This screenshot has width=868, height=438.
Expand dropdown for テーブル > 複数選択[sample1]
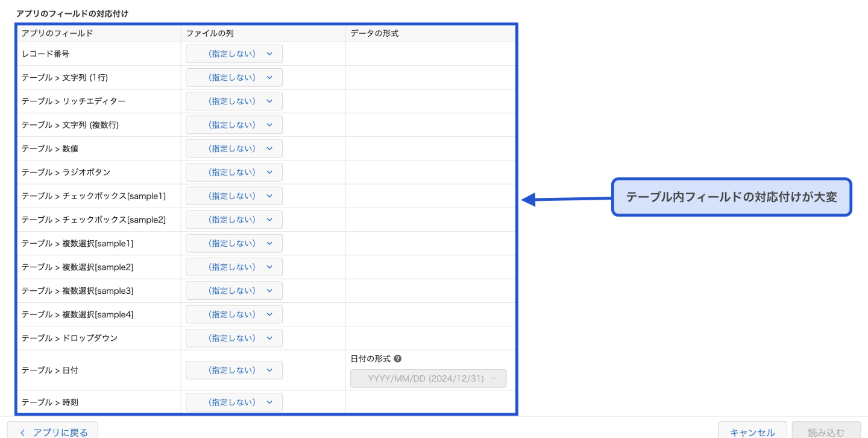[x=234, y=243]
